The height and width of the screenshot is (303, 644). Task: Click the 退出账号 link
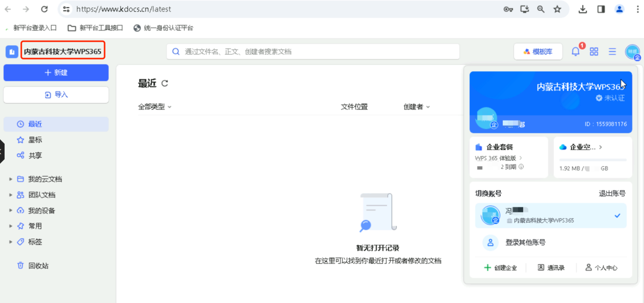coord(613,193)
